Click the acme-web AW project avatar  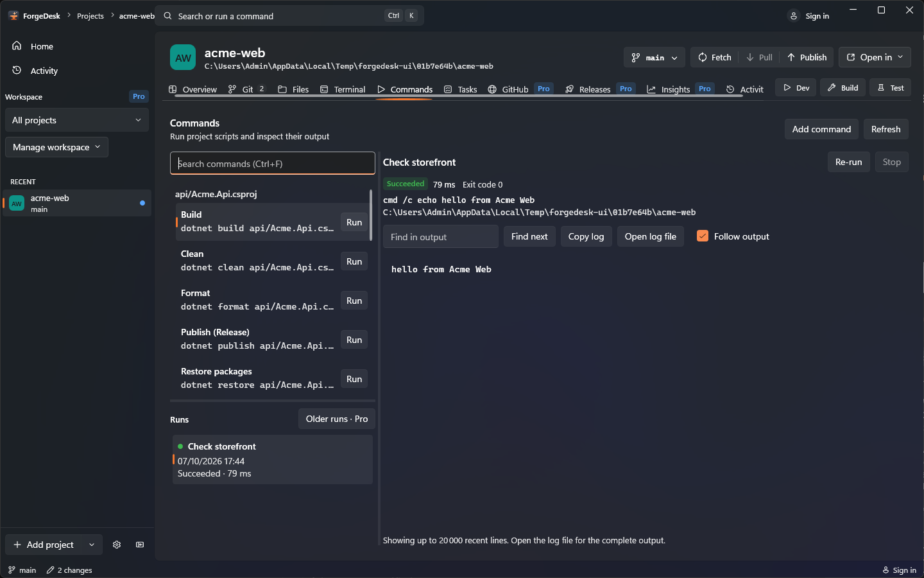pos(17,203)
